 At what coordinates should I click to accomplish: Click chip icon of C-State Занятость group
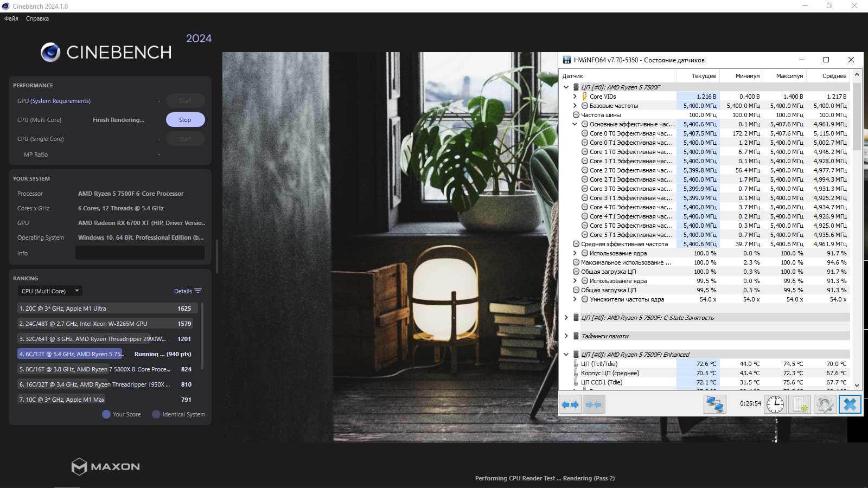tap(576, 318)
